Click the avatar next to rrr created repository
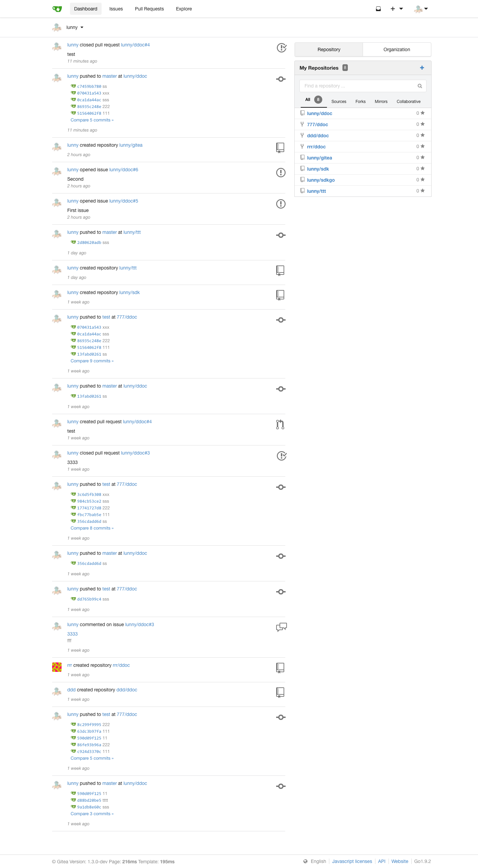Screen dimensions: 478x868 (x=57, y=667)
